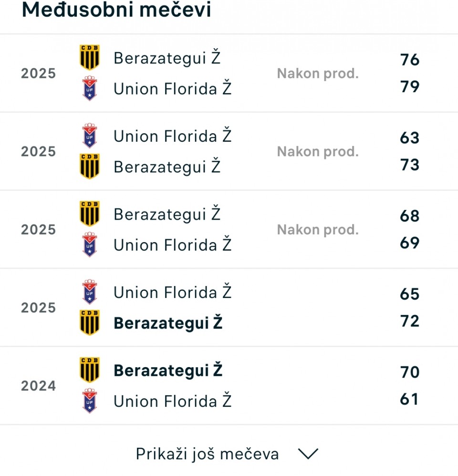Open Union Florida Ž name in 63-73 match
The width and height of the screenshot is (458, 476).
pos(172,137)
